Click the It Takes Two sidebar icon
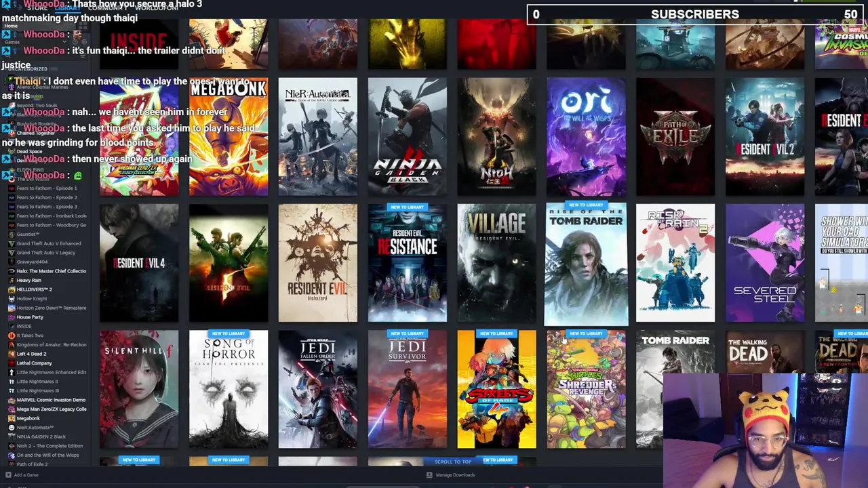Image resolution: width=868 pixels, height=488 pixels. 12,335
